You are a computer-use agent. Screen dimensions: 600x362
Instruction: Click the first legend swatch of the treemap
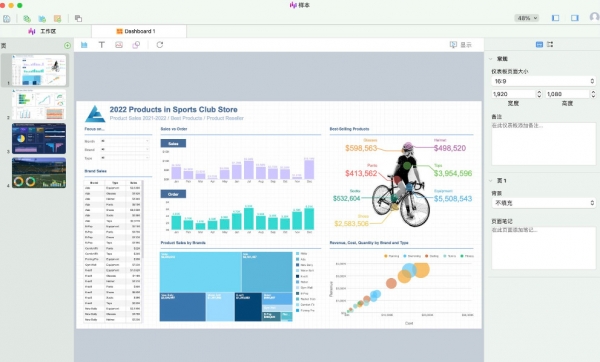(x=298, y=254)
